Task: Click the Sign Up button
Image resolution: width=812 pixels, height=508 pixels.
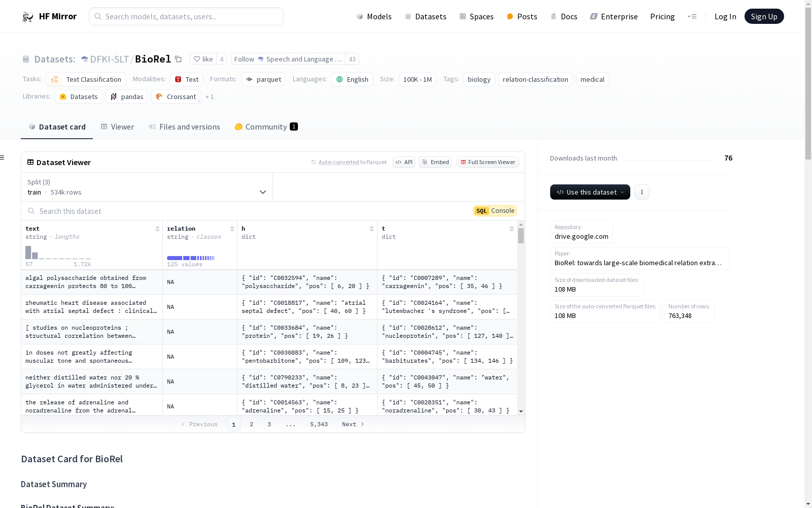Action: coord(764,16)
